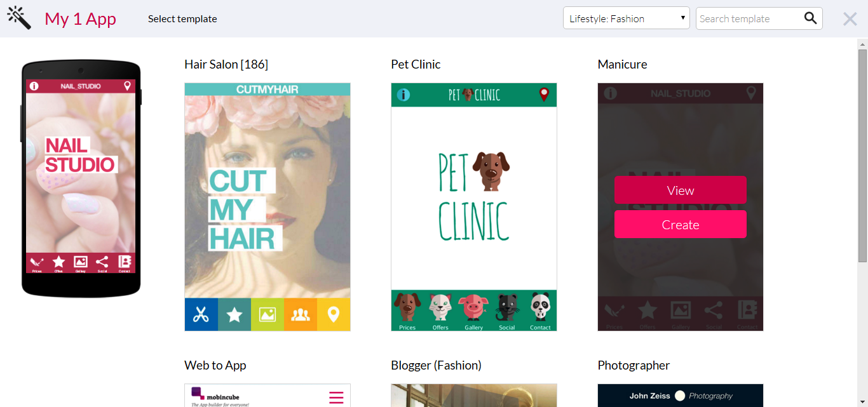Click the Social share icon in phone preview
Image resolution: width=868 pixels, height=407 pixels.
click(x=102, y=262)
